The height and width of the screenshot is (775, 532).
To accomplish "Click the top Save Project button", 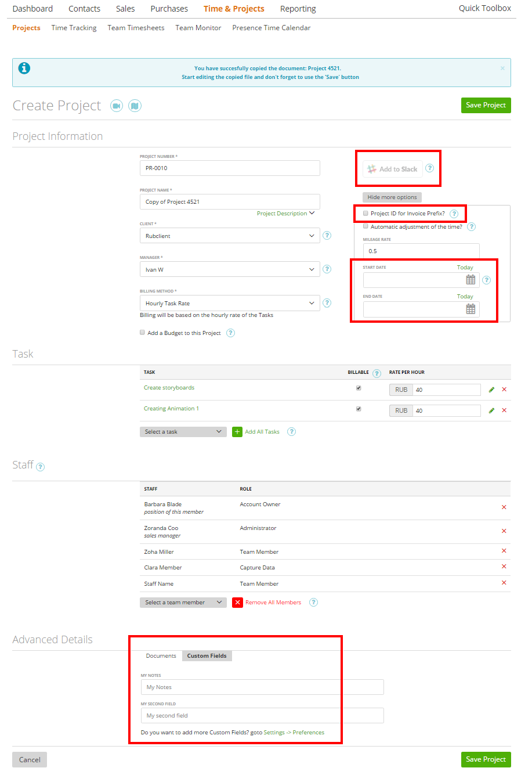I will [486, 105].
